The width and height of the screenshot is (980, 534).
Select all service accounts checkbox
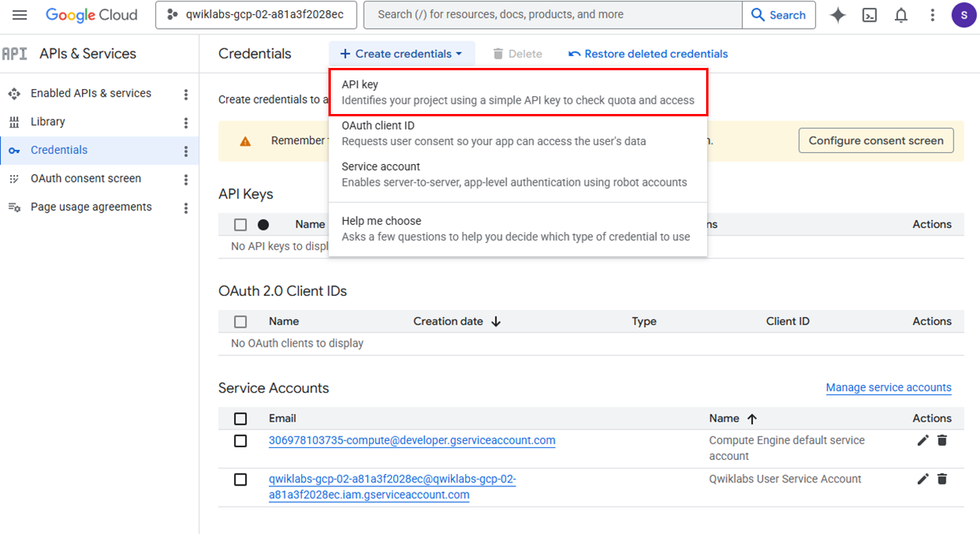[240, 418]
